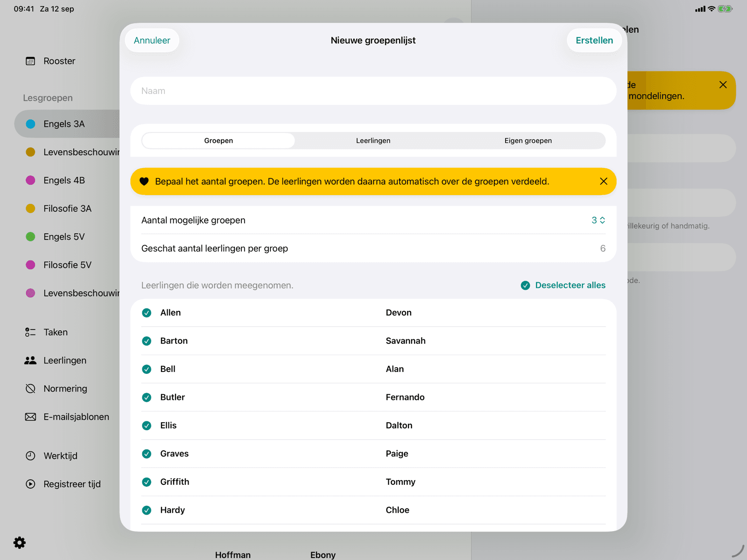
Task: Open Rooster calendar icon in sidebar
Action: click(30, 61)
